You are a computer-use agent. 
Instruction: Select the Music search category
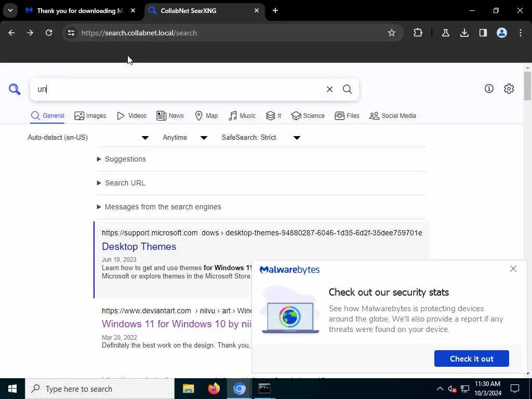coord(242,116)
